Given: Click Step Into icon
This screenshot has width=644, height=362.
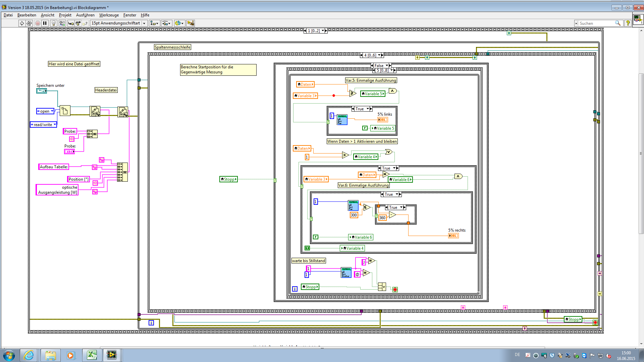Looking at the screenshot, I should click(x=71, y=23).
